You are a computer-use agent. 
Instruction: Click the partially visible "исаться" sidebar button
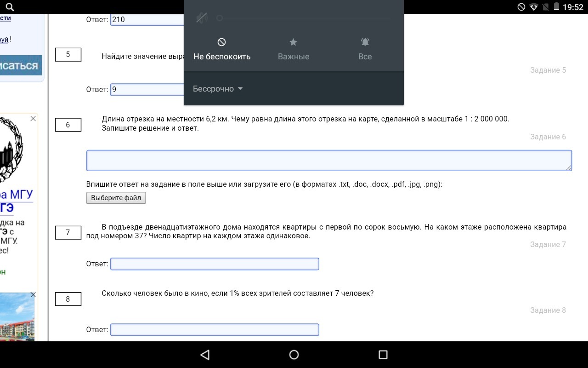pyautogui.click(x=20, y=65)
